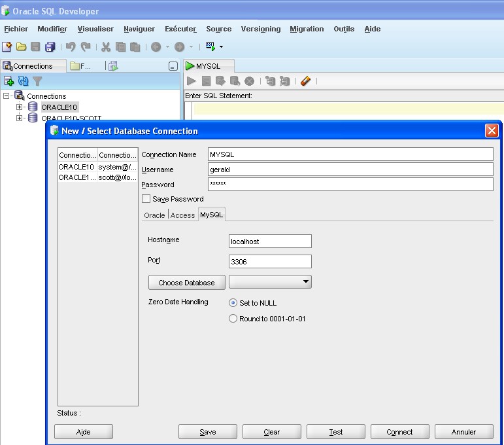The image size is (504, 445).
Task: Enable the Save Password checkbox
Action: coord(146,199)
